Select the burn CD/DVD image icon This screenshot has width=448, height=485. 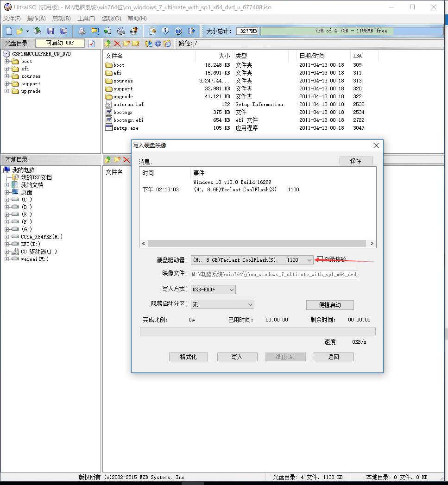coord(133,31)
